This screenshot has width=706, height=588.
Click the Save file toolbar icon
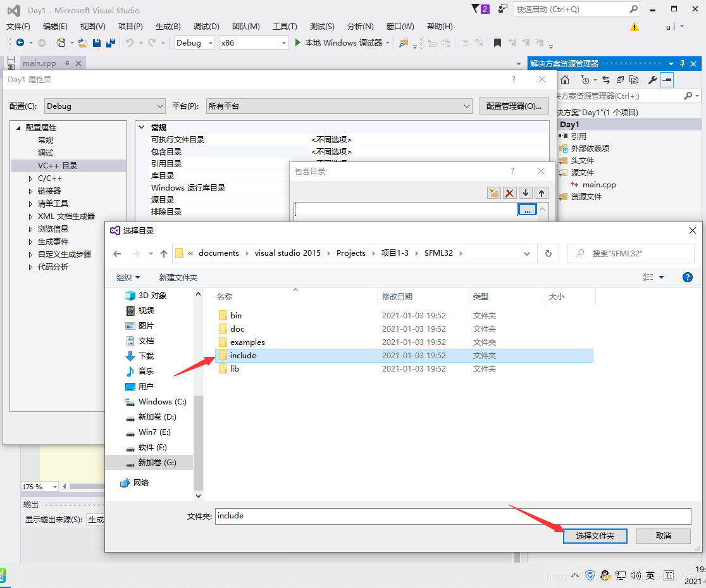pos(96,43)
